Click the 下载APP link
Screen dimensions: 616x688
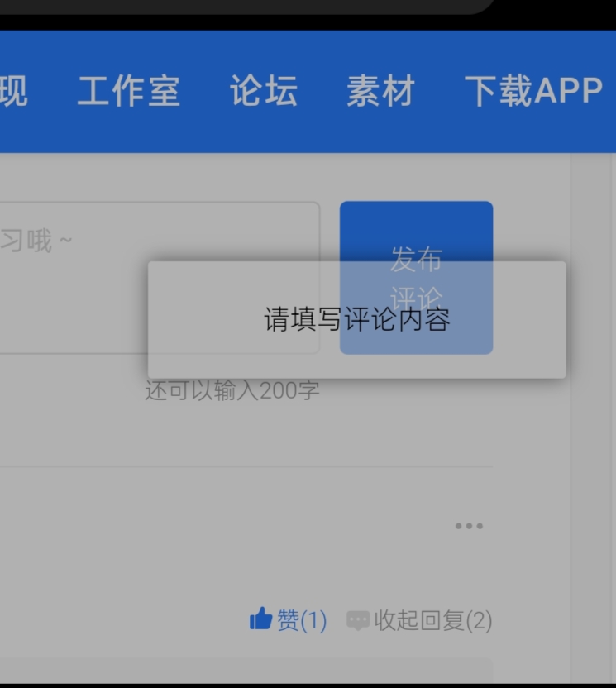[x=533, y=91]
